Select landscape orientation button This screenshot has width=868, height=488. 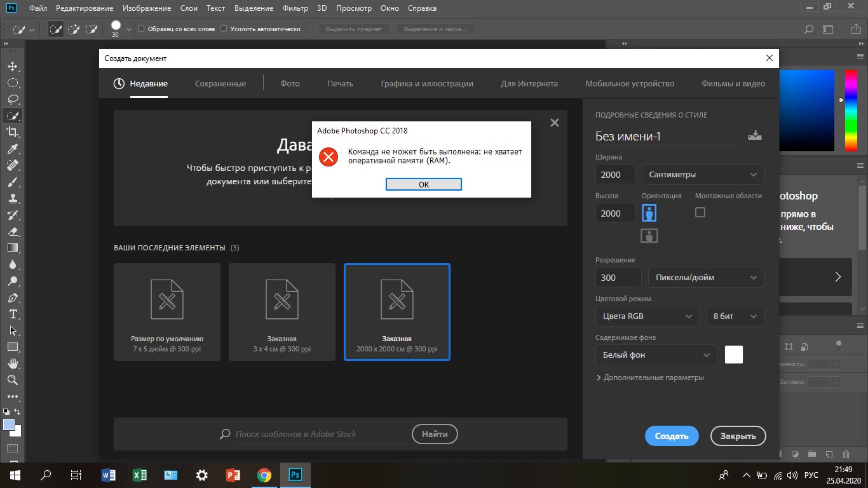click(649, 236)
